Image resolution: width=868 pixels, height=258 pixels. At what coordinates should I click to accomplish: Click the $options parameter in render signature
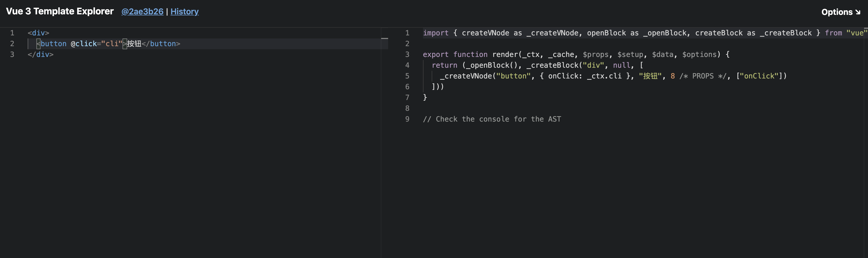click(x=699, y=54)
